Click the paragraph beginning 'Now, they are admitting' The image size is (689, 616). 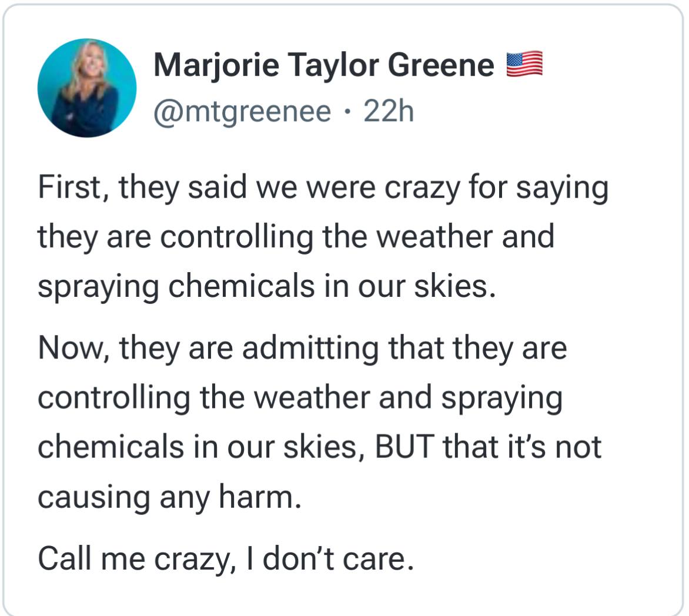point(320,422)
